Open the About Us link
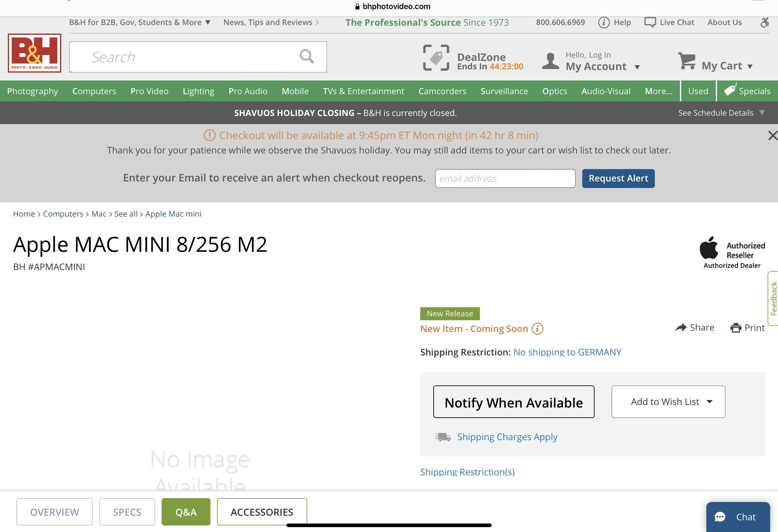 click(725, 22)
